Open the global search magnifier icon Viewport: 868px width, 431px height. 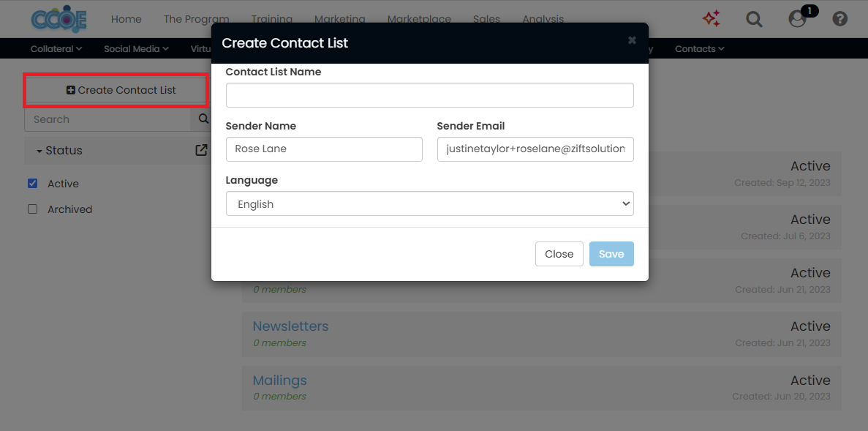754,19
